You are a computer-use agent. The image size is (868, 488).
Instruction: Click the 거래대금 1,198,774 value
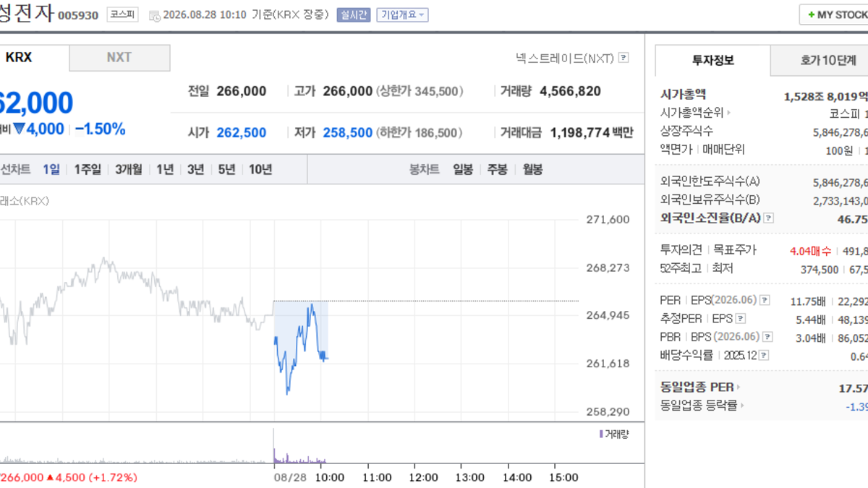[x=581, y=132]
